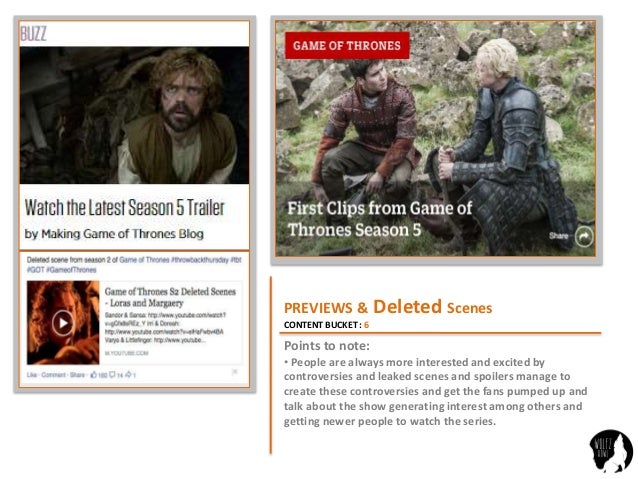This screenshot has width=638, height=479.
Task: Click 'Points to note:' subheading
Action: click(327, 346)
